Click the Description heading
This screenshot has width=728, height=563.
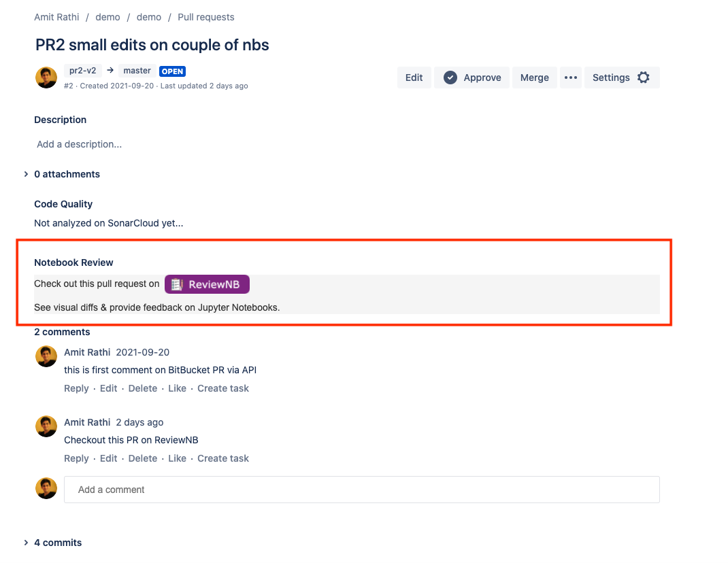click(x=61, y=120)
